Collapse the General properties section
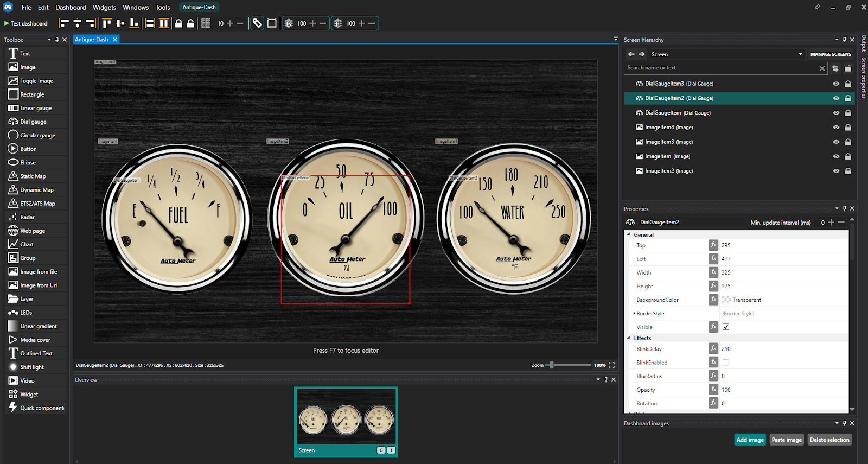 629,234
